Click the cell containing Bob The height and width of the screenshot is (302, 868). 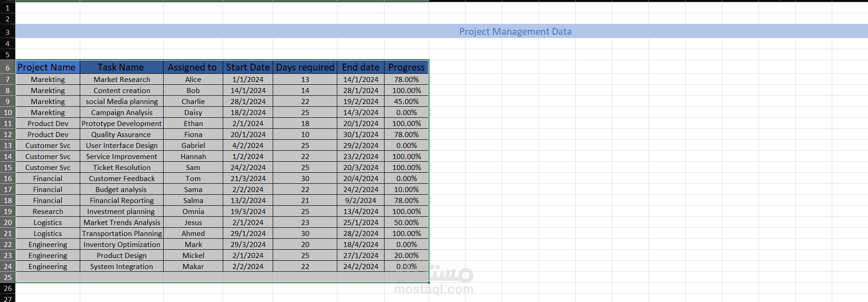[193, 90]
